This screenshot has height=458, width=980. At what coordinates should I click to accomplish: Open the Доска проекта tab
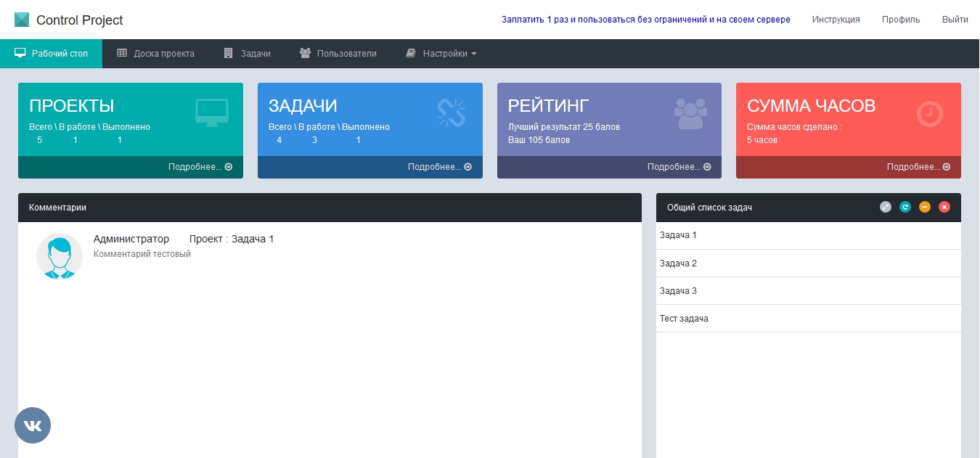155,54
